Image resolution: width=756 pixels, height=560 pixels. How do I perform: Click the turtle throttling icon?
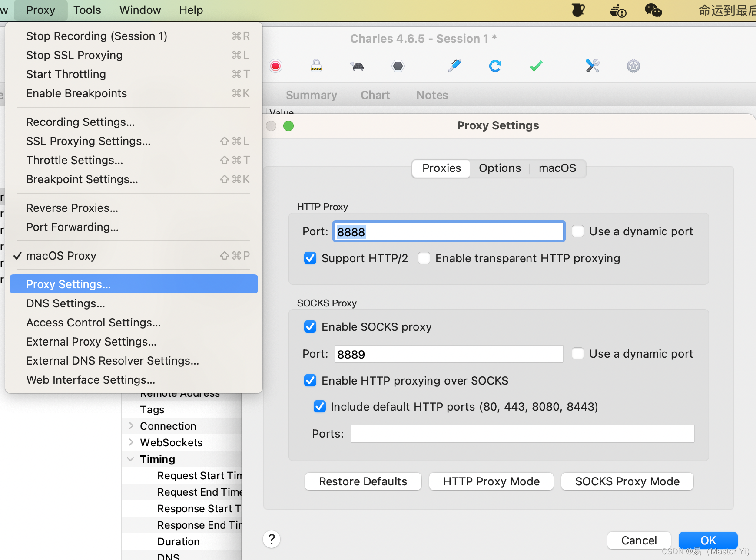click(357, 66)
